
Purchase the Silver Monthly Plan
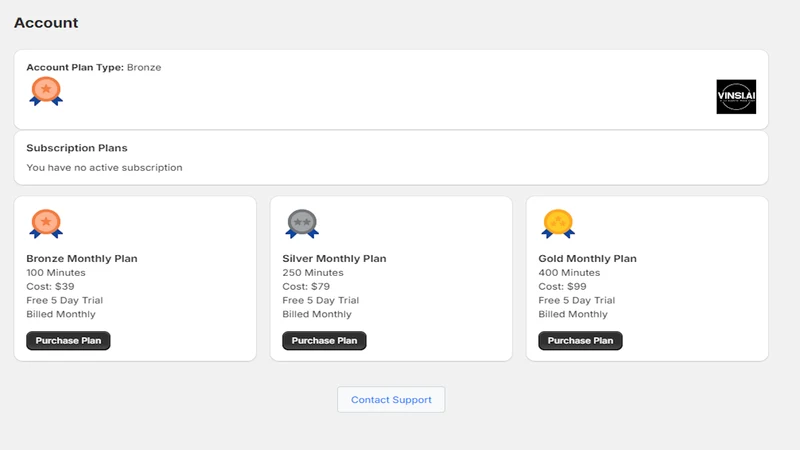click(x=324, y=340)
